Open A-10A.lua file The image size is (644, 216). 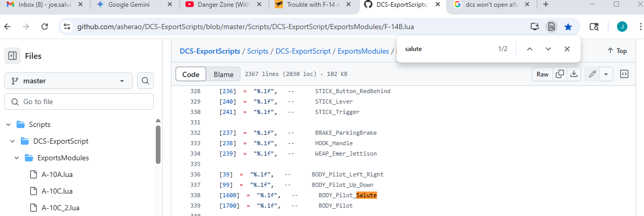[57, 174]
